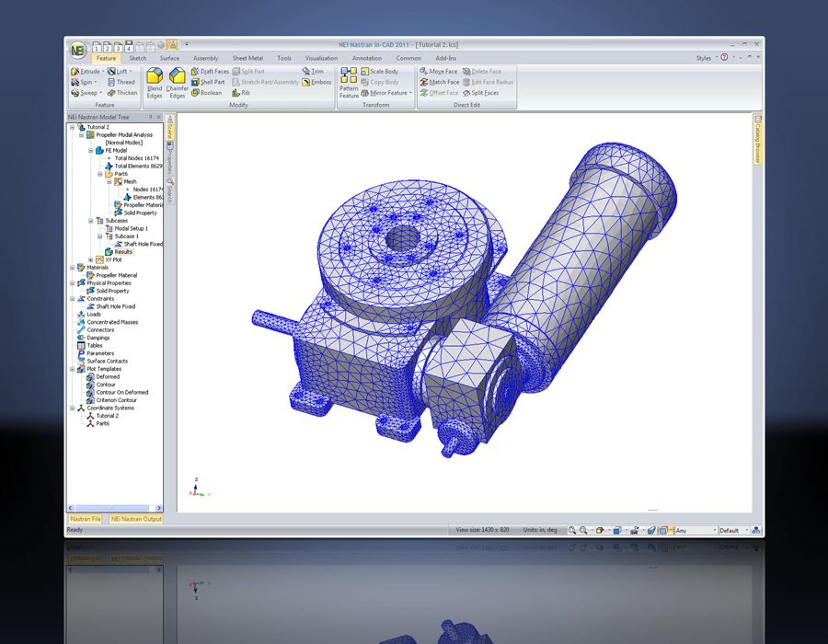Switch to the Nastran File tab
828x644 pixels.
click(x=86, y=519)
